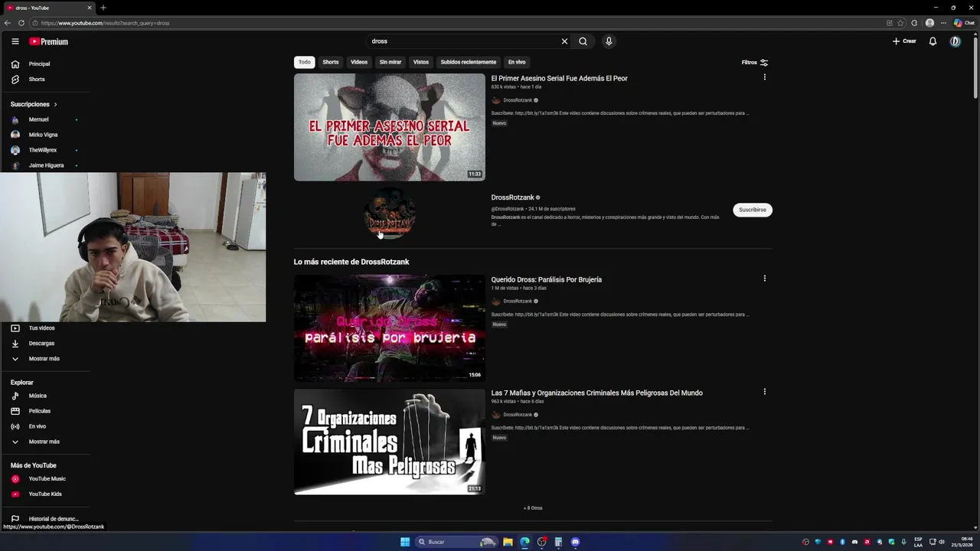Open options for Querido Dross video
This screenshot has height=551, width=980.
tap(764, 279)
